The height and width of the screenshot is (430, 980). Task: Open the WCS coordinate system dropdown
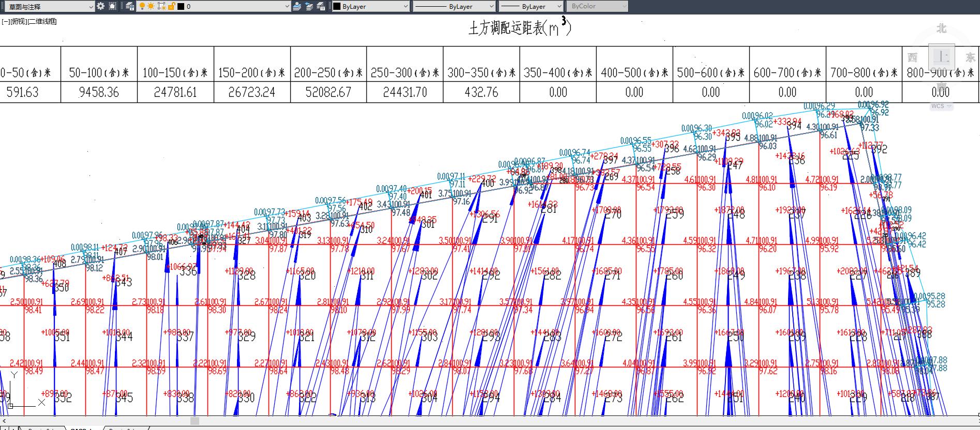coord(941,106)
